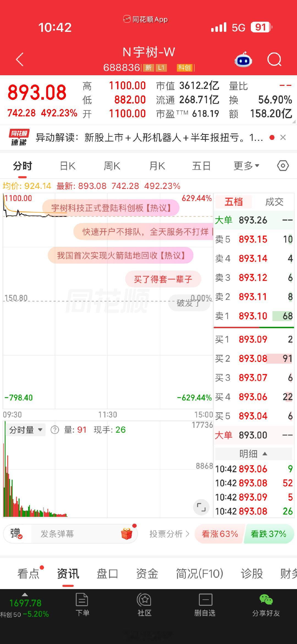Tap the 新 new-stock badge

point(148,68)
